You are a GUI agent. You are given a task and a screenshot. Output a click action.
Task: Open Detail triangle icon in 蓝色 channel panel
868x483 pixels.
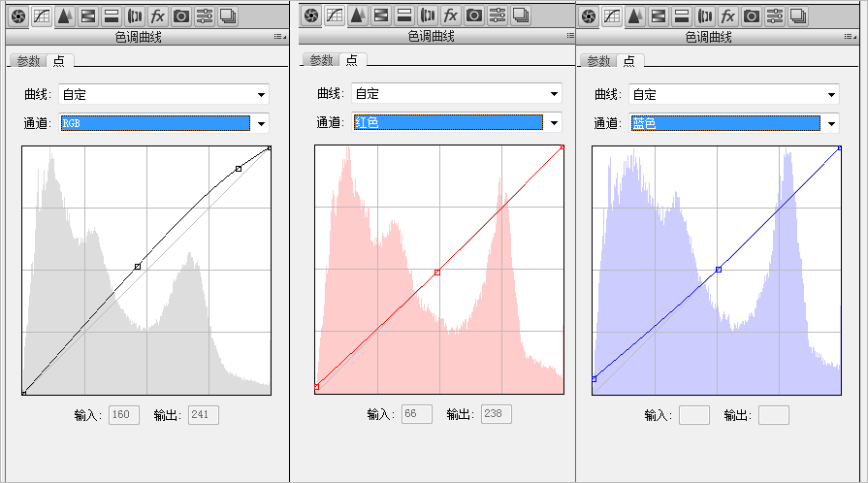635,16
